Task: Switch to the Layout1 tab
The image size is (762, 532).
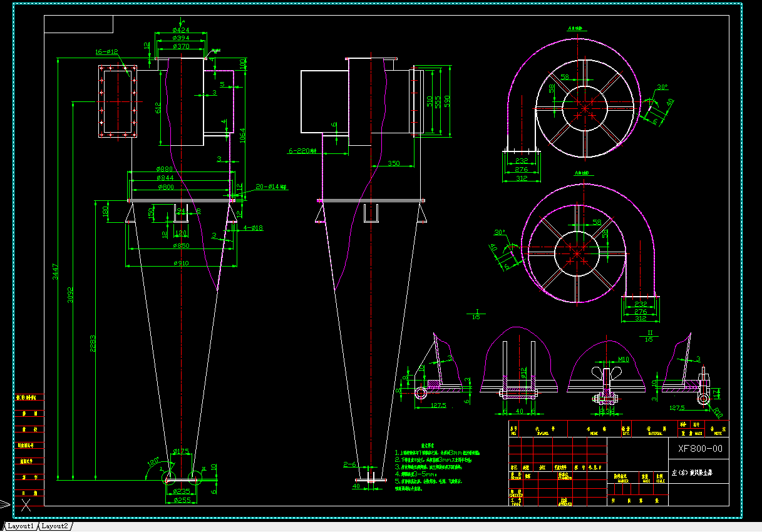Action: click(21, 526)
